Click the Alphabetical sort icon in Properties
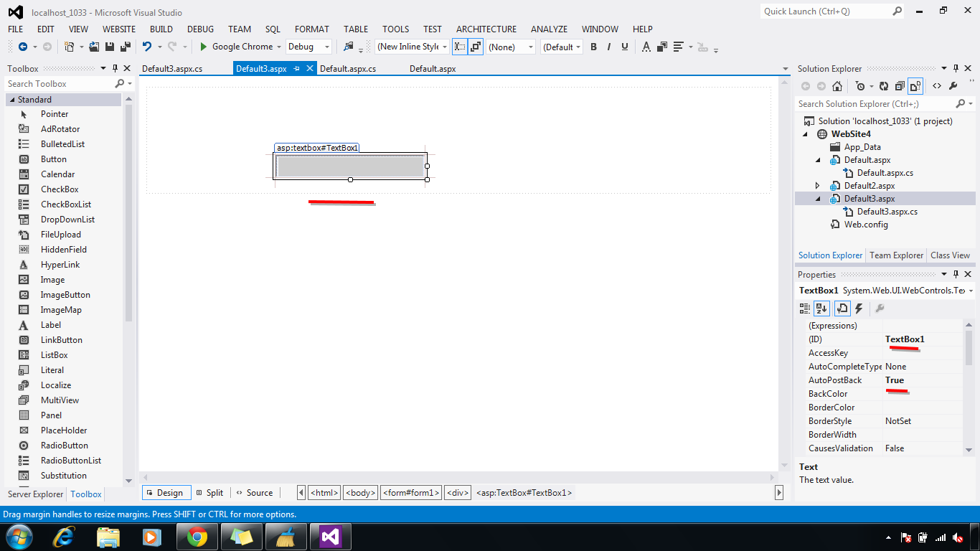This screenshot has width=980, height=551. click(821, 308)
